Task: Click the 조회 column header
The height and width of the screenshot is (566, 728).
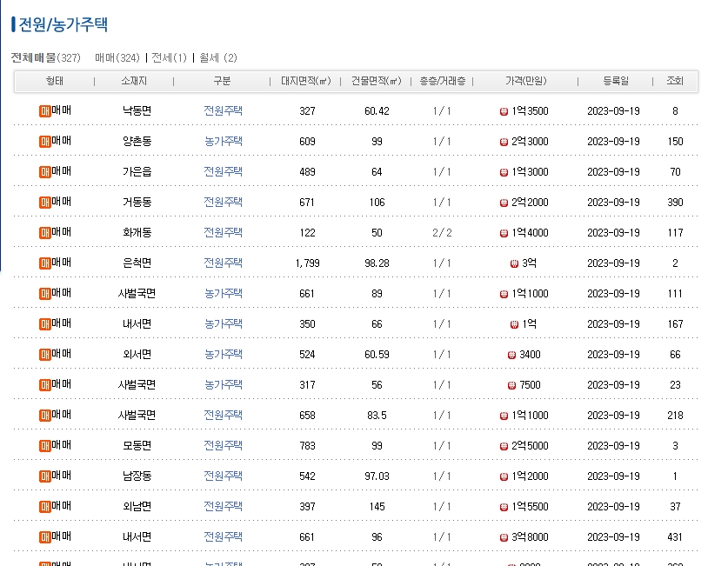Action: [675, 81]
